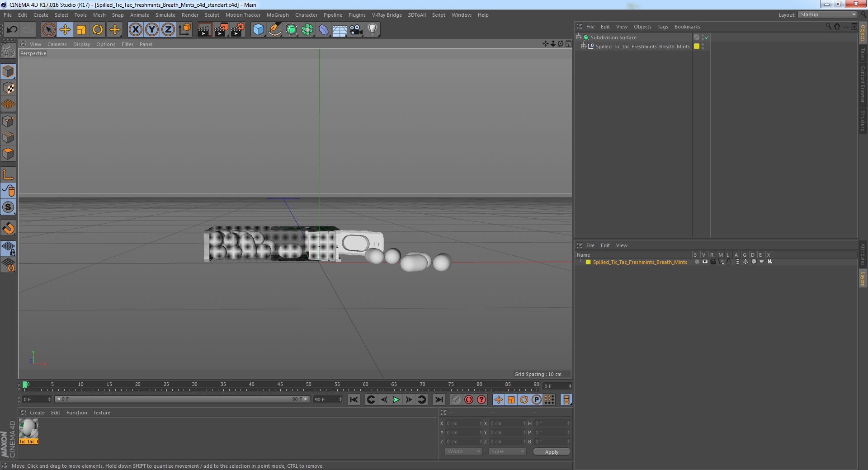
Task: Open the Render menu
Action: point(190,15)
